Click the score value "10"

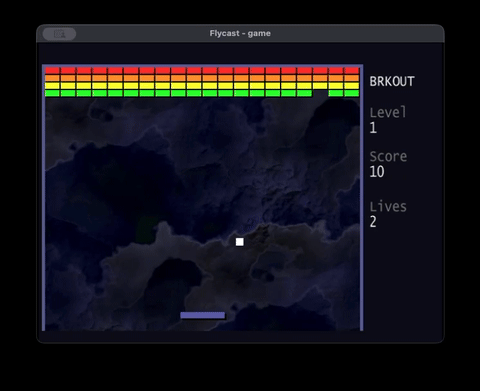pyautogui.click(x=377, y=172)
